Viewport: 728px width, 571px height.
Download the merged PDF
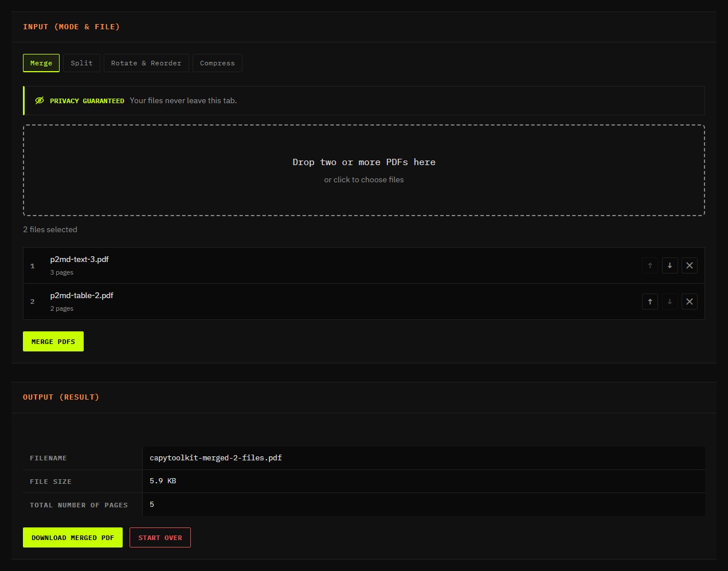coord(73,538)
